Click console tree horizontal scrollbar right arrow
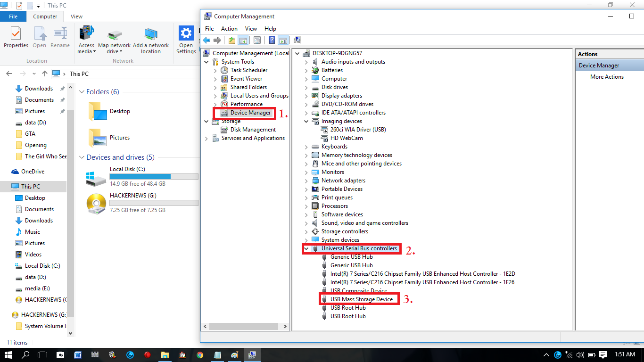 pyautogui.click(x=286, y=326)
